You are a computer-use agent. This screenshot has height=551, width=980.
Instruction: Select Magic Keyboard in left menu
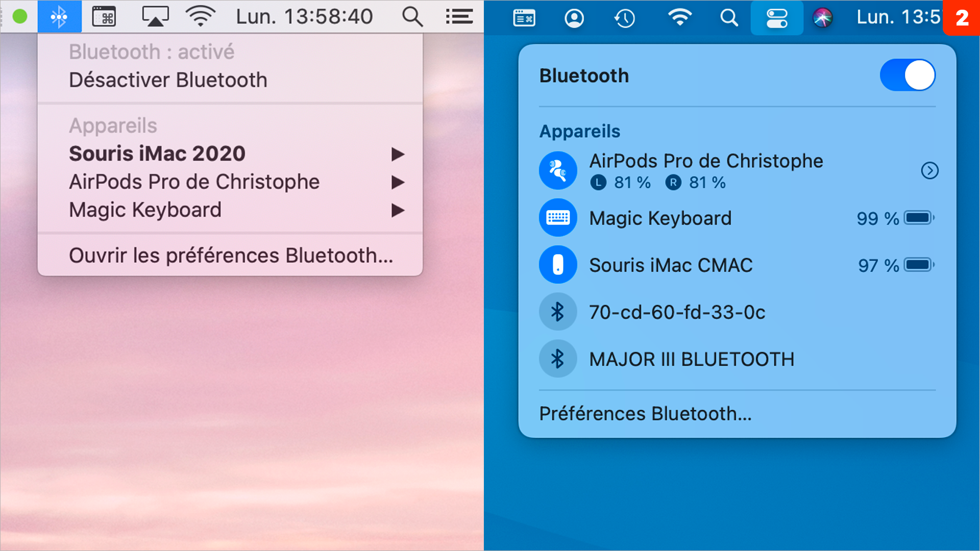coord(145,210)
